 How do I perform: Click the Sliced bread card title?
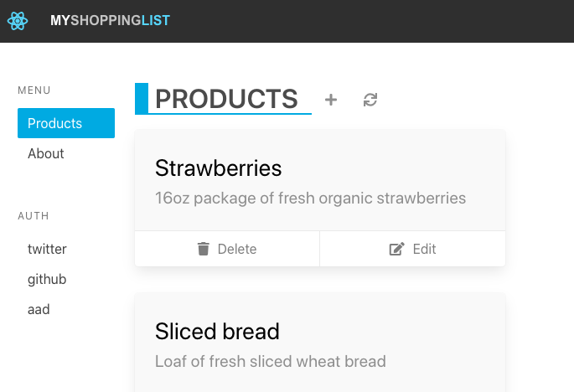[x=217, y=331]
